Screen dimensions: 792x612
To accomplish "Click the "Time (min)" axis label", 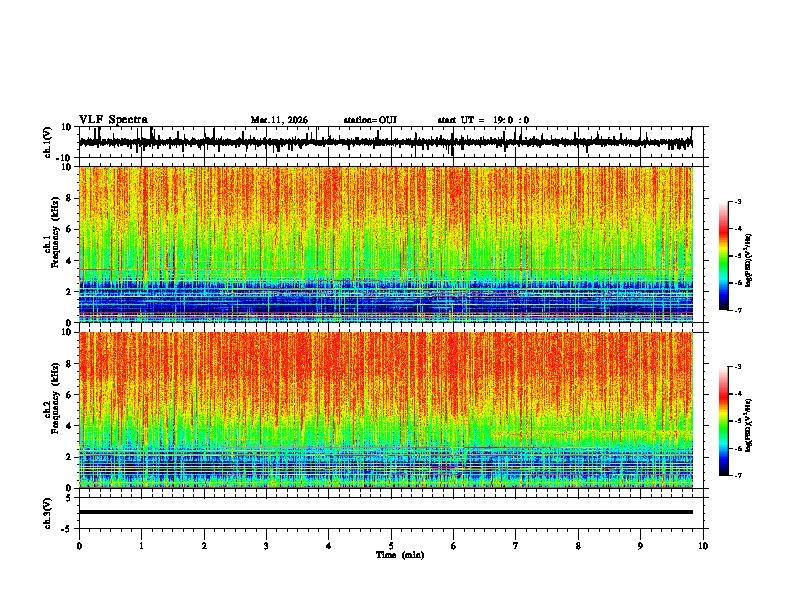I will coord(400,555).
